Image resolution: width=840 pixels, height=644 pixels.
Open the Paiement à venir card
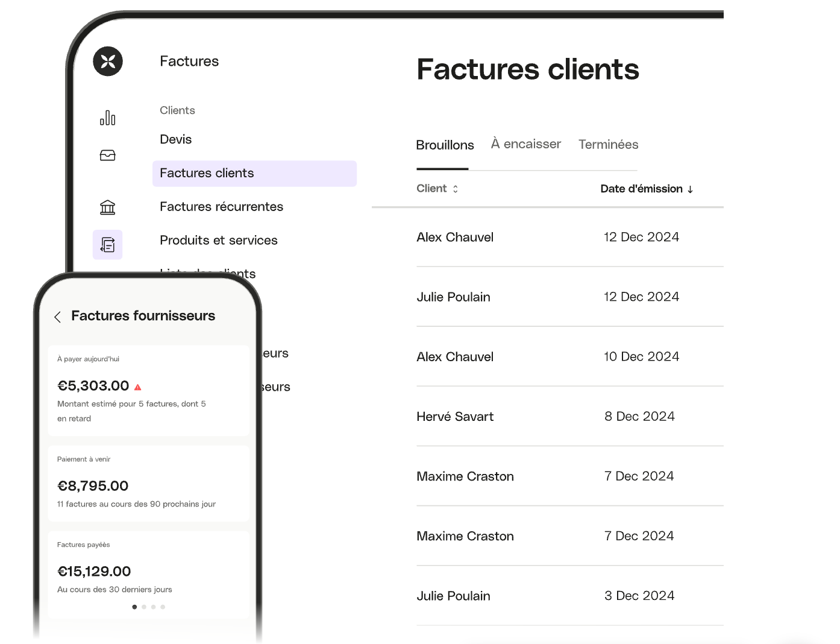148,483
